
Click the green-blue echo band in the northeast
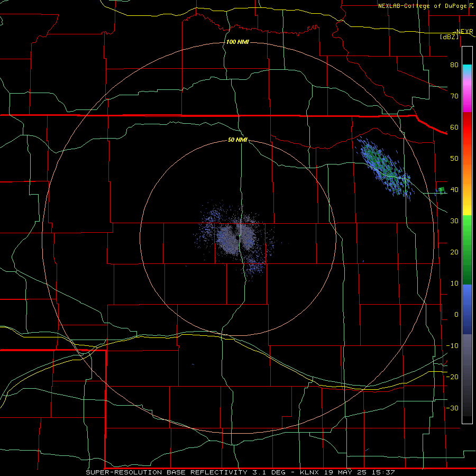385,168
